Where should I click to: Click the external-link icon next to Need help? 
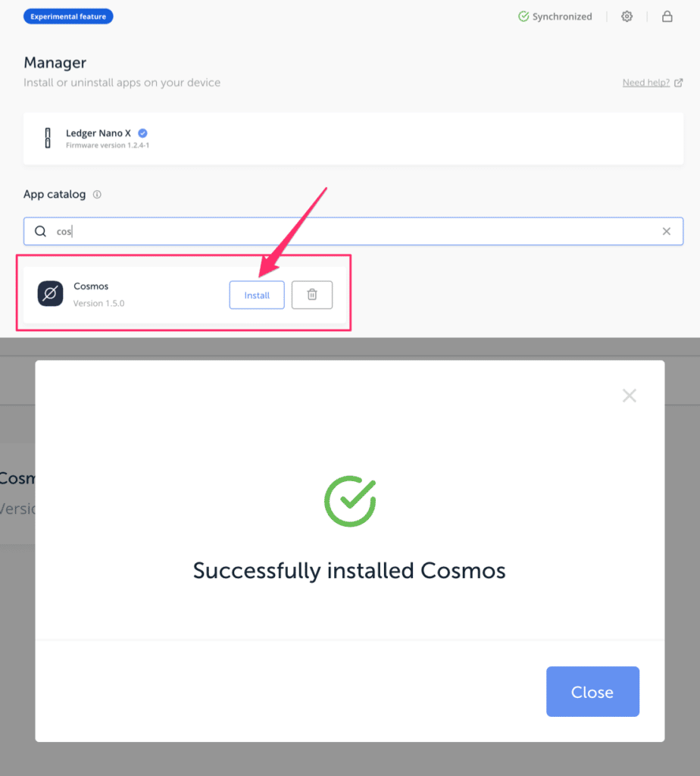(679, 83)
